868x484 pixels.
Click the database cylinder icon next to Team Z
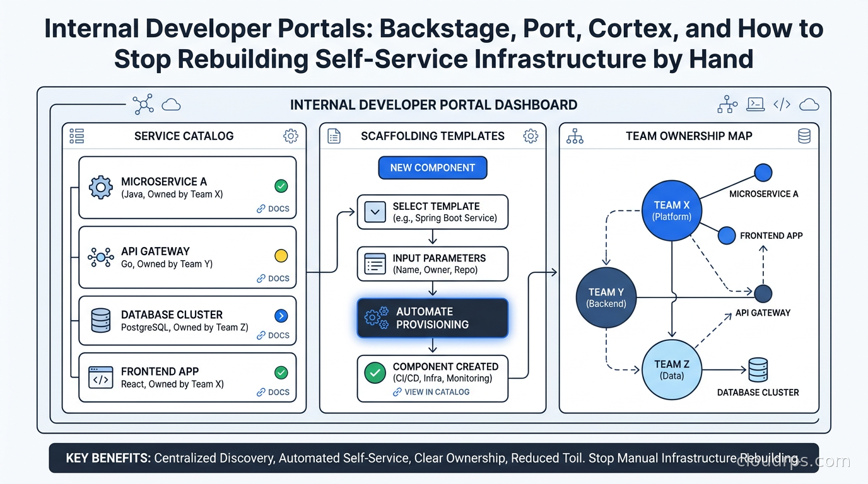(x=758, y=370)
